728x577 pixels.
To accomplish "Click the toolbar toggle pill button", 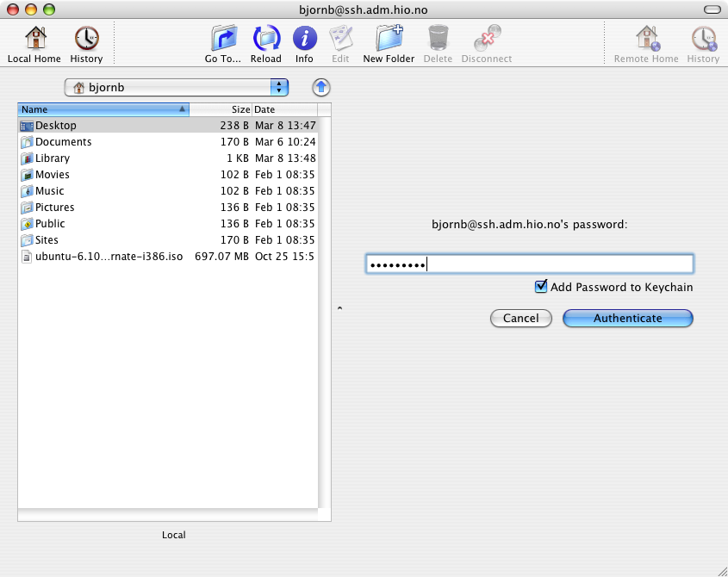I will click(x=712, y=9).
